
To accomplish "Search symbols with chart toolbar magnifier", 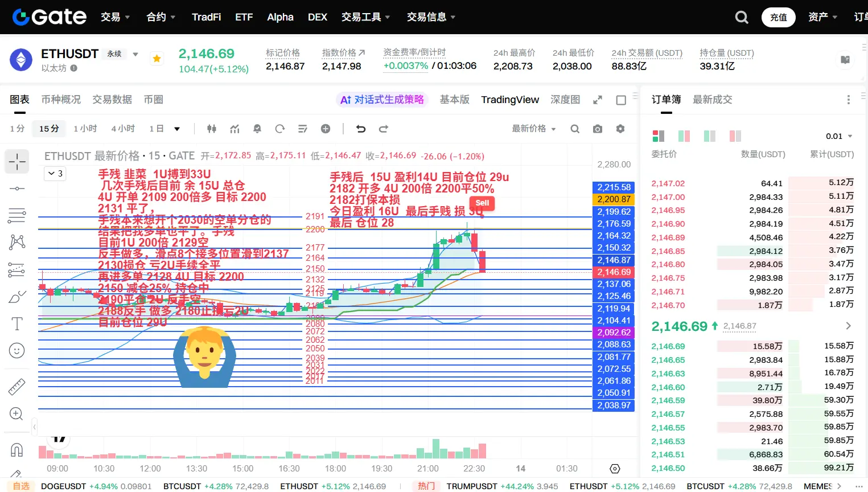I will [x=575, y=129].
